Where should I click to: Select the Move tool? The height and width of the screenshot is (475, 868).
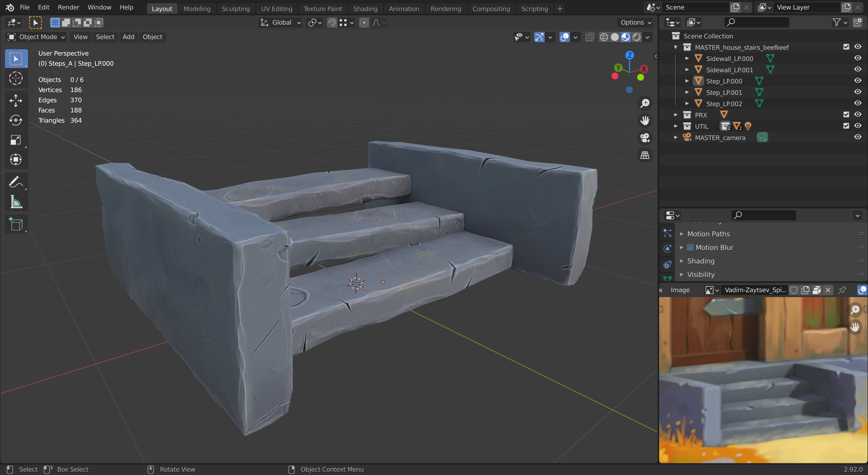(x=16, y=100)
